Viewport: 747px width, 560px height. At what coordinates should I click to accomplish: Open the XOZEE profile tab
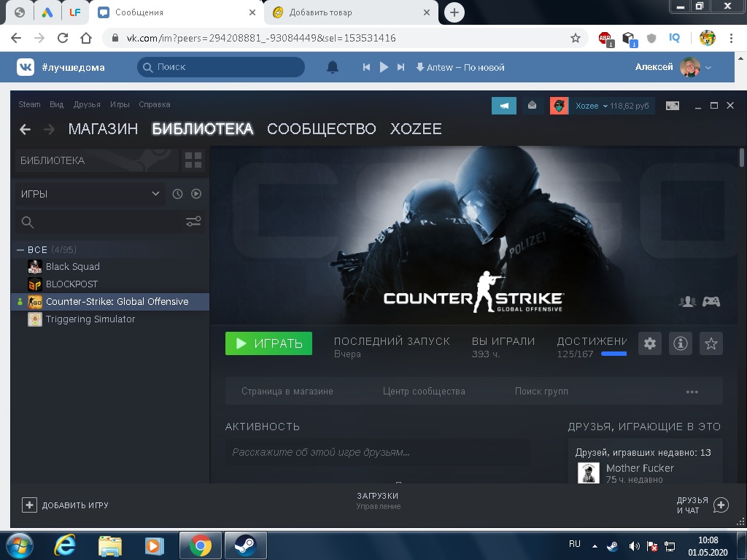tap(416, 129)
